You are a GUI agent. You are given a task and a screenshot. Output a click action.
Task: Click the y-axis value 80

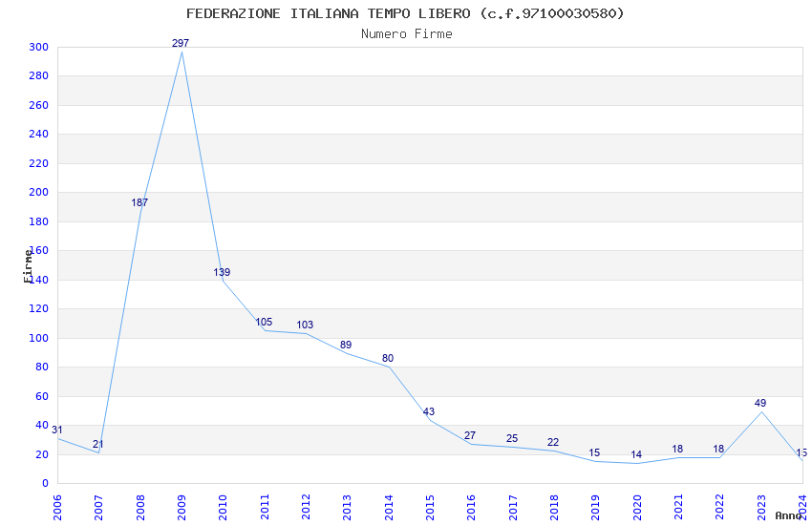(x=42, y=367)
